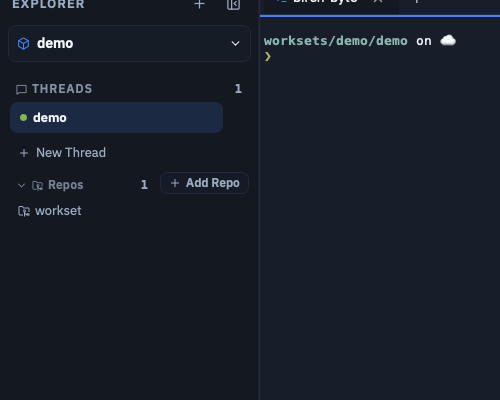
Task: Click the green status dot on demo thread
Action: (23, 118)
